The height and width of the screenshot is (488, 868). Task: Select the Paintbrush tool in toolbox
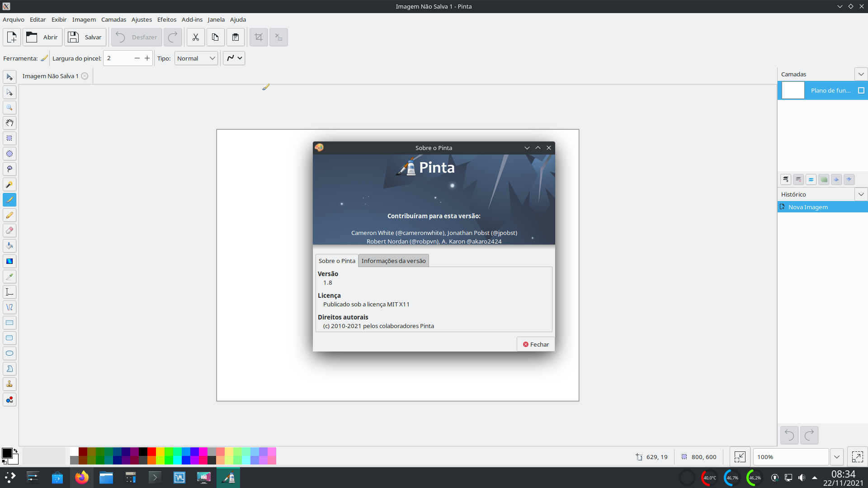pos(9,200)
